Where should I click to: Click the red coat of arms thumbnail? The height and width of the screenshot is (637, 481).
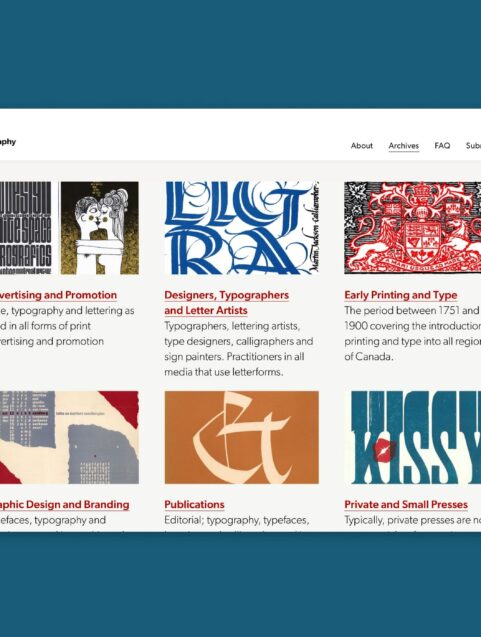[412, 228]
